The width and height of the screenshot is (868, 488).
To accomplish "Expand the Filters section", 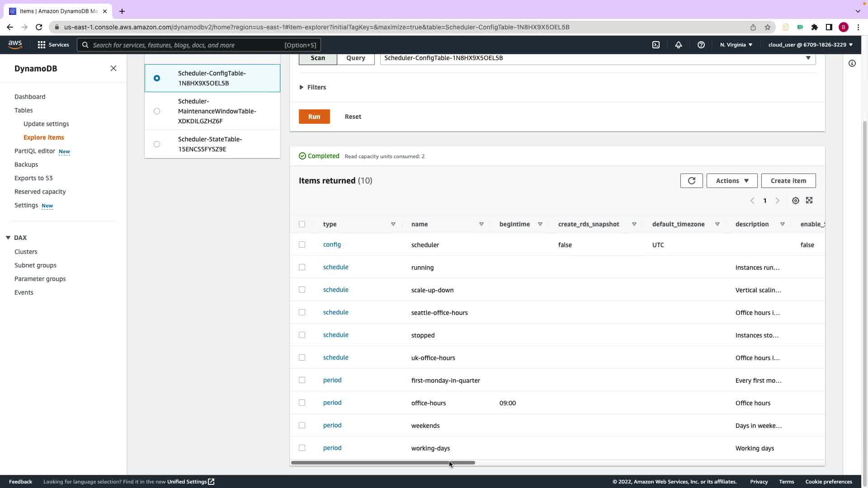I will pyautogui.click(x=312, y=87).
